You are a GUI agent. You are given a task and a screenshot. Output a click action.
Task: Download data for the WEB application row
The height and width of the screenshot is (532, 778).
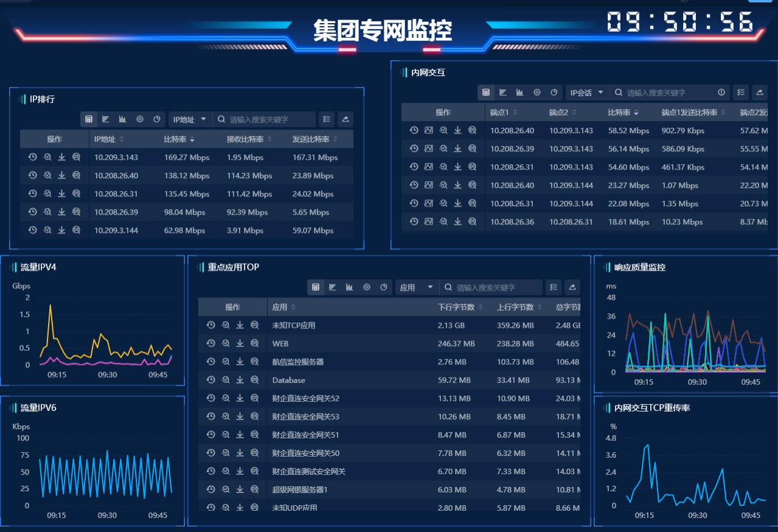point(240,344)
